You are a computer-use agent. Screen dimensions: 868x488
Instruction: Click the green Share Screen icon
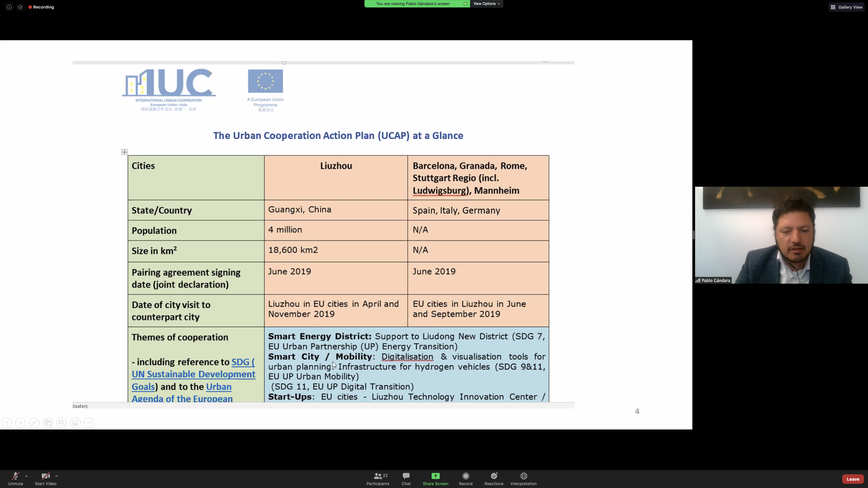pos(435,476)
